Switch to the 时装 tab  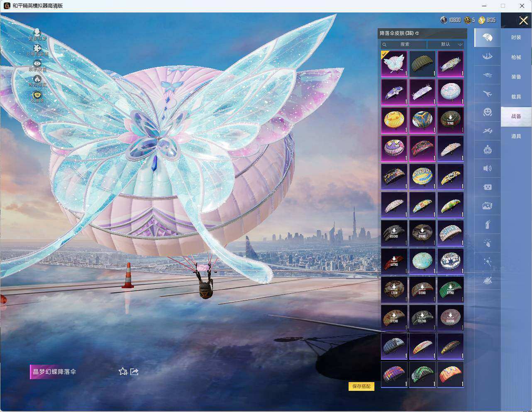[x=516, y=37]
